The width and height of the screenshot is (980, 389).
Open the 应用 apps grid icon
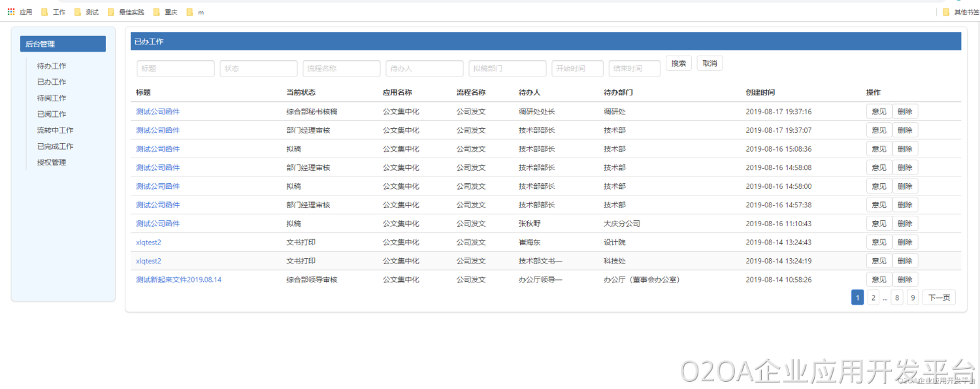(11, 12)
